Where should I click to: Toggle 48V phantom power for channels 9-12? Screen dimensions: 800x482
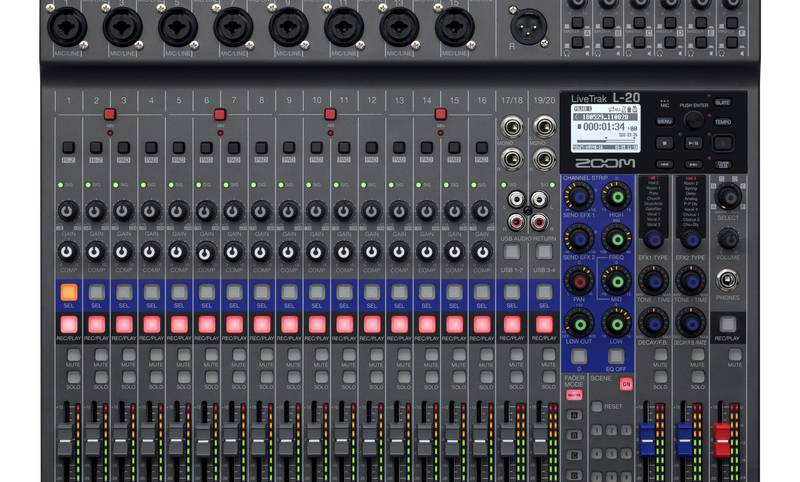point(330,114)
